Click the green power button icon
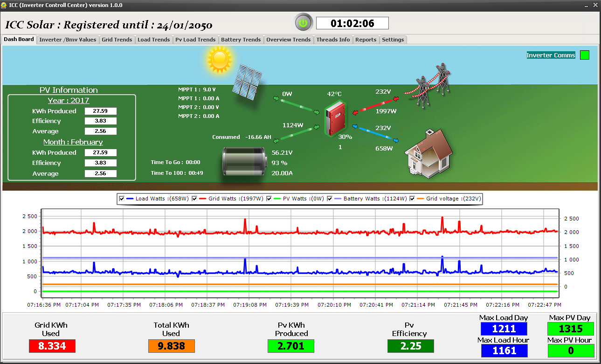 click(304, 22)
